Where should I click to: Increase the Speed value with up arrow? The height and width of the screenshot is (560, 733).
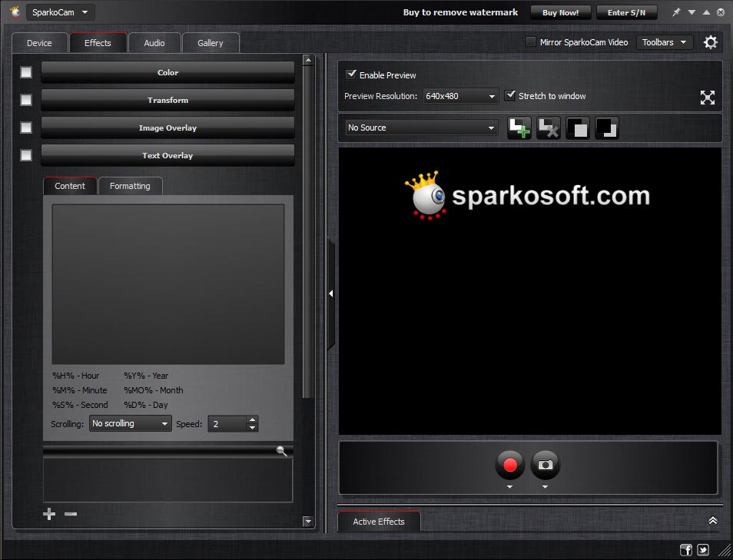[x=253, y=419]
